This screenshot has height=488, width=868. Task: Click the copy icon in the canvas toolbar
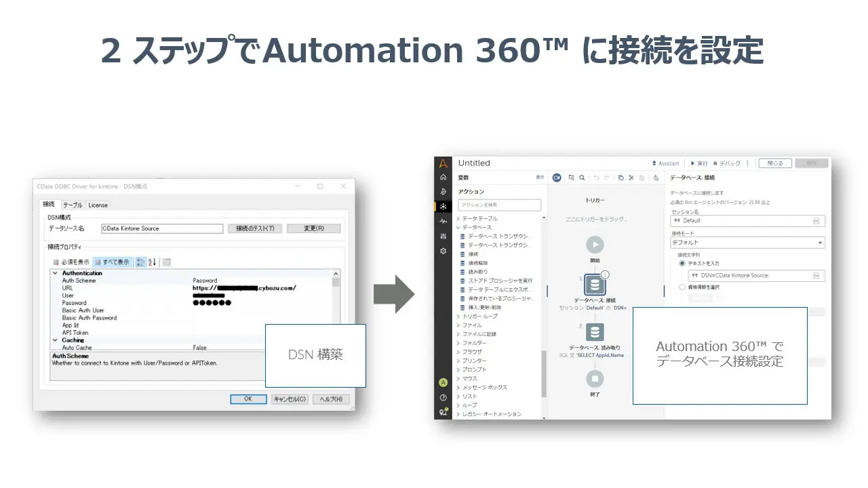point(621,178)
